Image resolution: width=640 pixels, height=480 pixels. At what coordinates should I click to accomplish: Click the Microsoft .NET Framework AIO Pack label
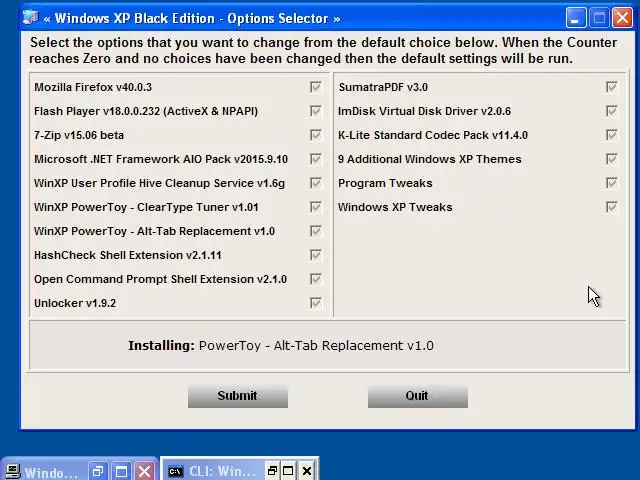(x=161, y=159)
